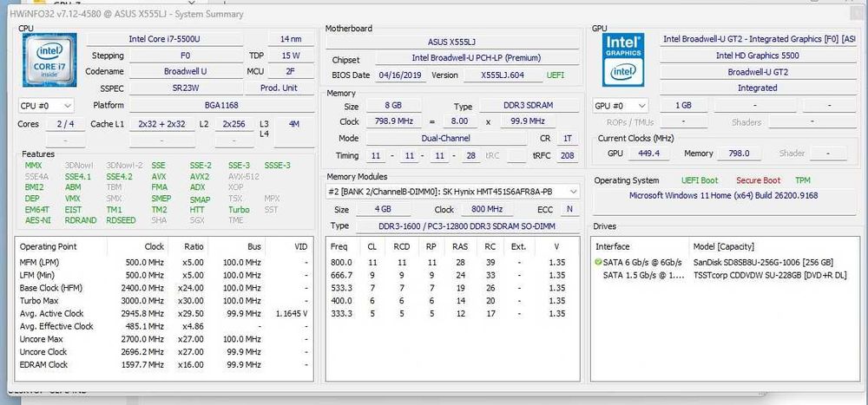Viewport: 868px width, 405px height.
Task: Click the Intel Core i7-5500U name field
Action: pos(164,39)
